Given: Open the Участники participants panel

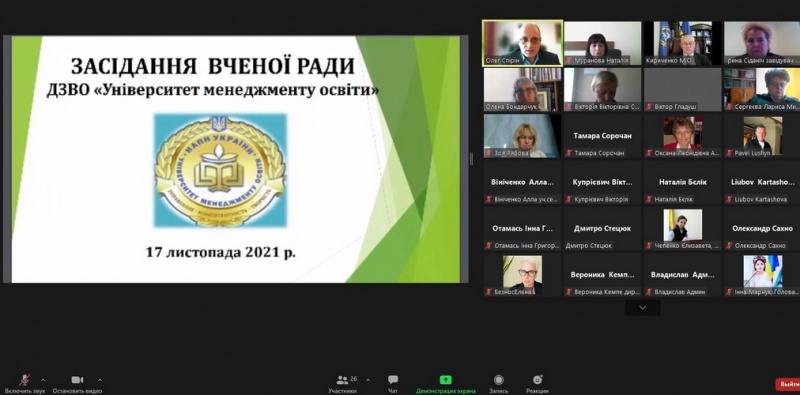Looking at the screenshot, I should pos(343,384).
